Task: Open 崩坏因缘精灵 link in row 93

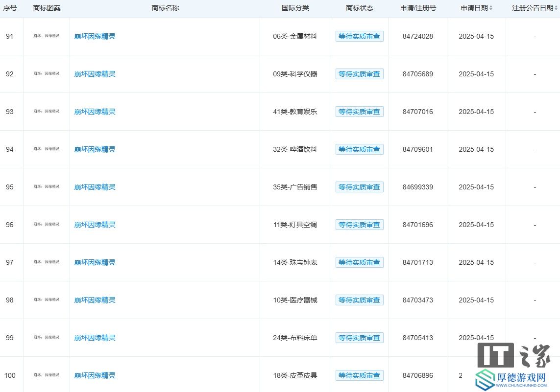Action: tap(95, 112)
